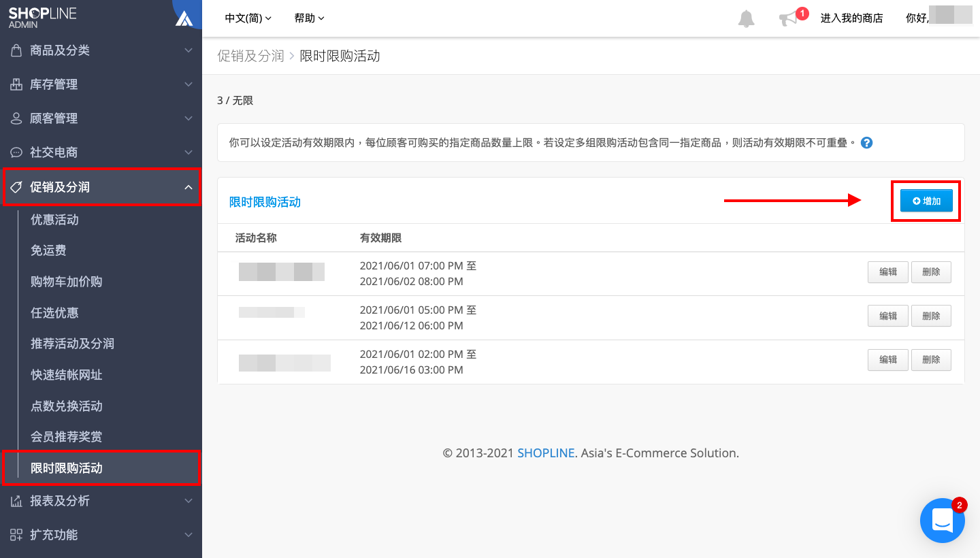Expand the 库存管理 chevron

189,84
